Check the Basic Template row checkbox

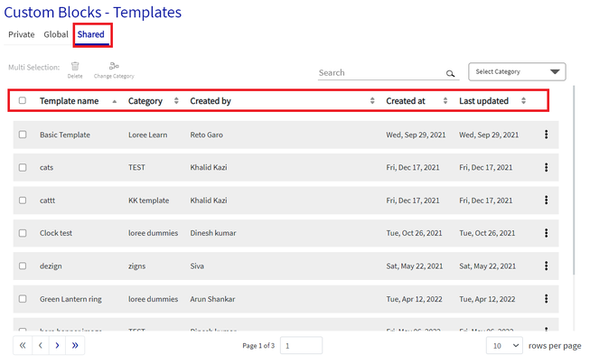tap(23, 135)
